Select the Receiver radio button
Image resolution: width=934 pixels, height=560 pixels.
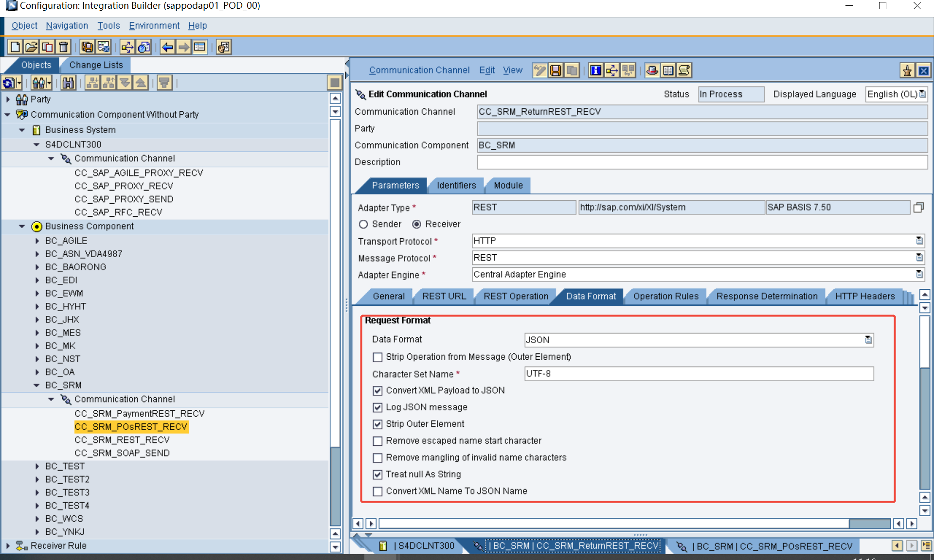click(x=417, y=224)
